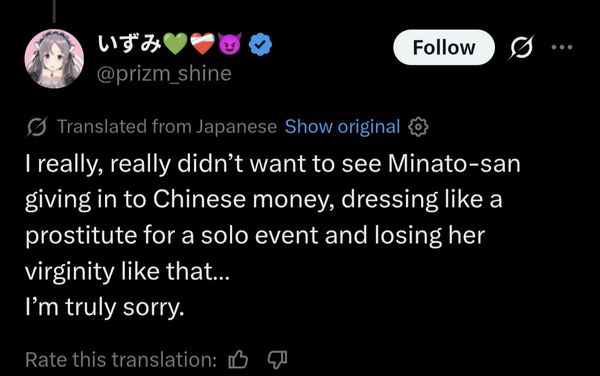
Task: Click the Translated from Japanese label
Action: click(x=167, y=127)
